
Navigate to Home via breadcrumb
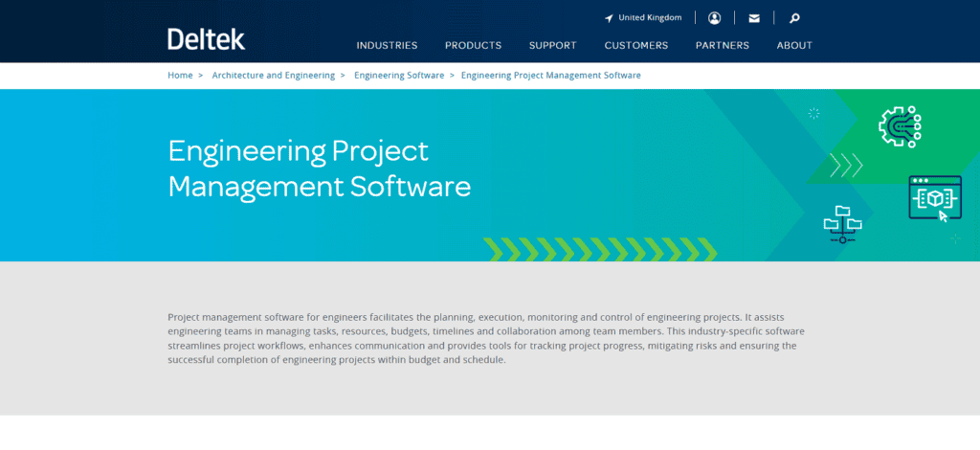tap(180, 75)
